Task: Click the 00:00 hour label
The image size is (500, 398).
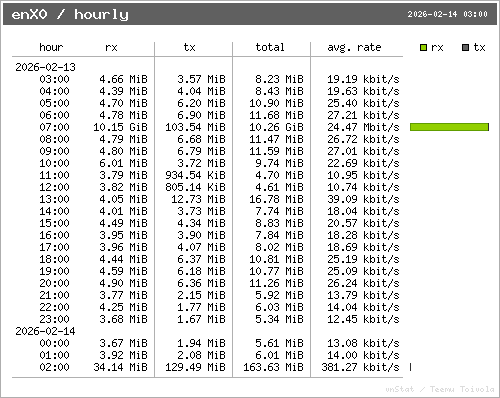Action: coord(54,343)
